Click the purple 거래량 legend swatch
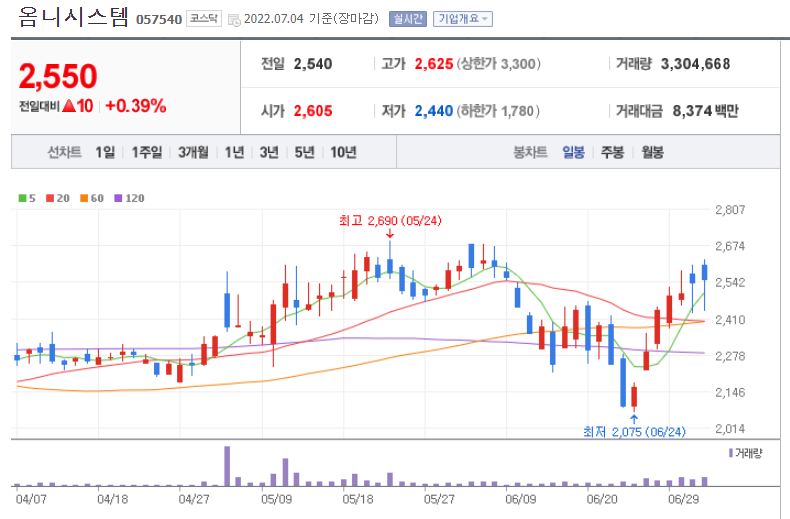Viewport: 790px width, 519px height. tap(731, 453)
